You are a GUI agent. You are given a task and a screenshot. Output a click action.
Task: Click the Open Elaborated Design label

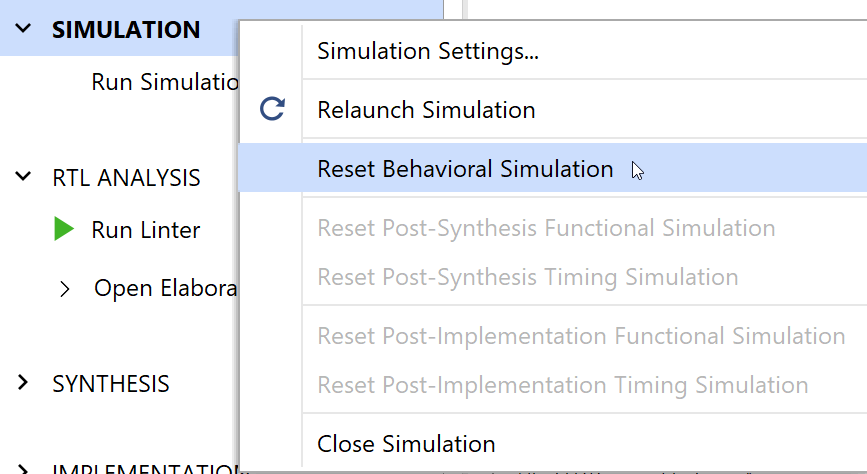tap(165, 289)
